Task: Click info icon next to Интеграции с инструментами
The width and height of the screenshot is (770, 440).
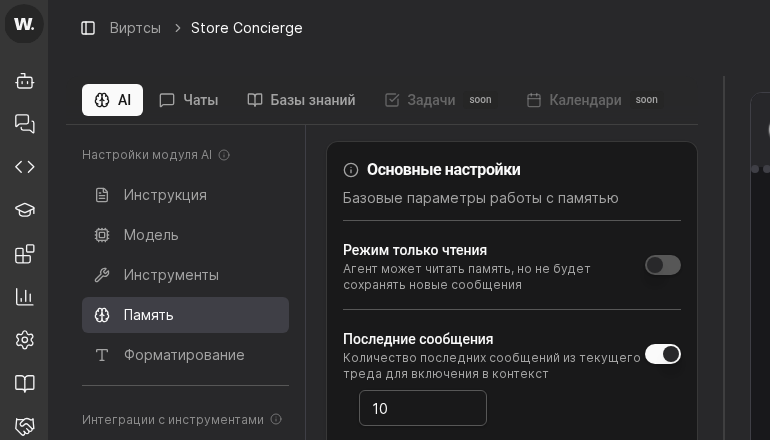Action: (276, 419)
